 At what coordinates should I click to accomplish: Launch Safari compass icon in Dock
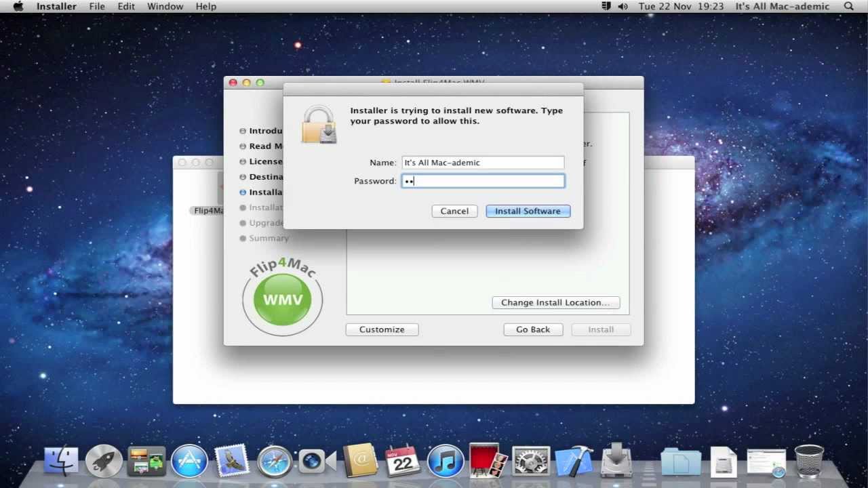274,462
